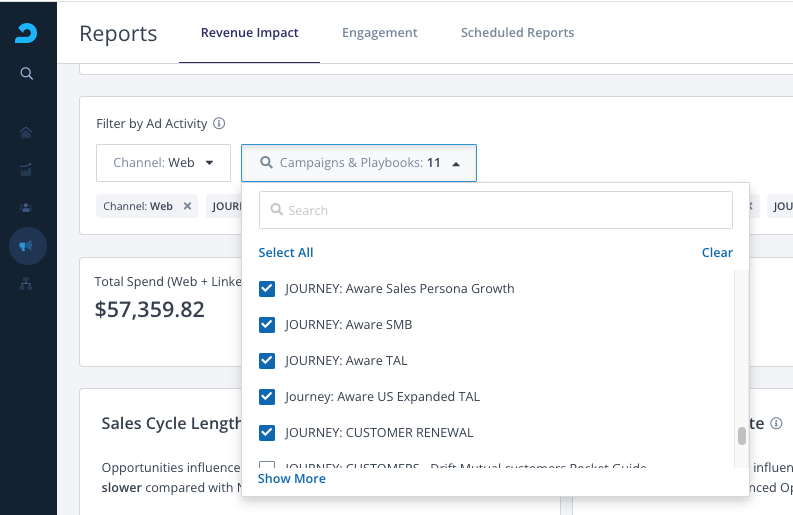Screen dimensions: 793x515
Task: Switch to the Engagement tab
Action: (379, 33)
